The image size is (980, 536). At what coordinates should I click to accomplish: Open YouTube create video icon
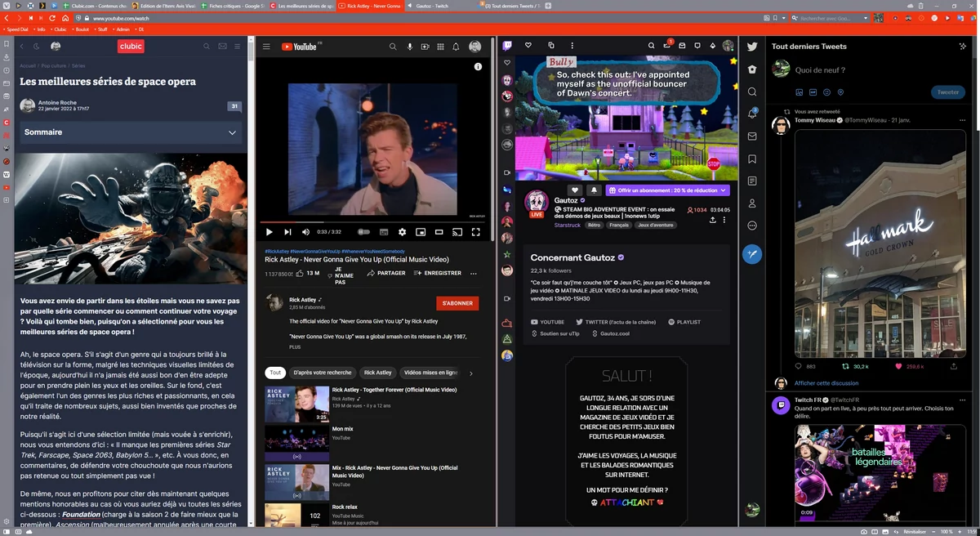pos(425,47)
